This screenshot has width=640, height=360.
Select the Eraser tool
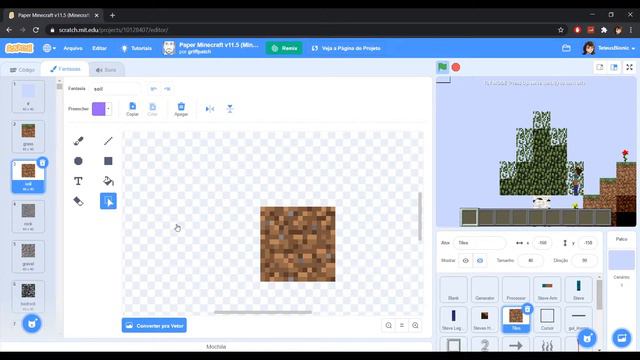(78, 201)
